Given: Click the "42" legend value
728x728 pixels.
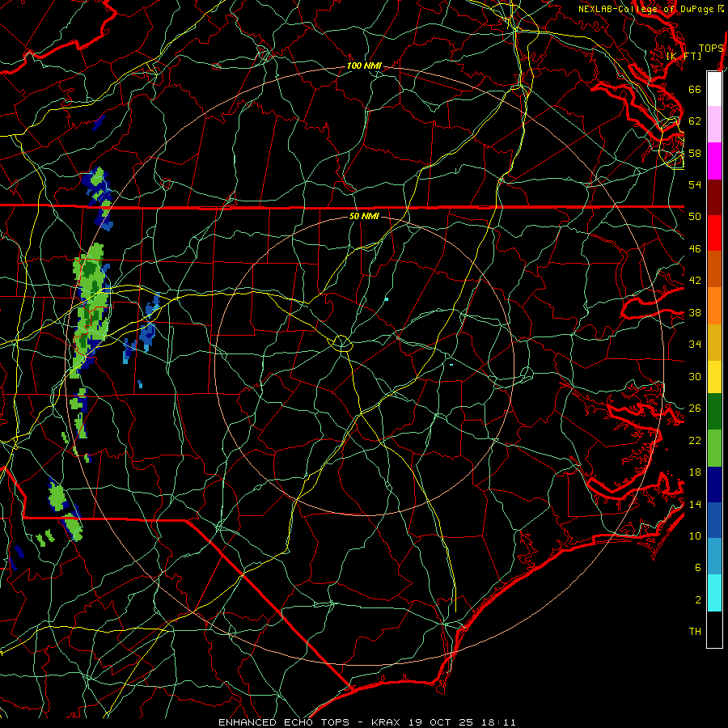Looking at the screenshot, I should [x=695, y=281].
